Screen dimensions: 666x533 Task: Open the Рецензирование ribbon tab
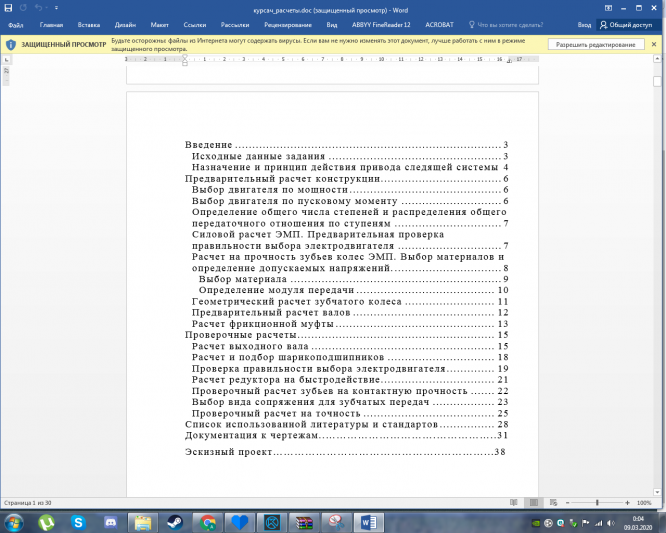(288, 25)
